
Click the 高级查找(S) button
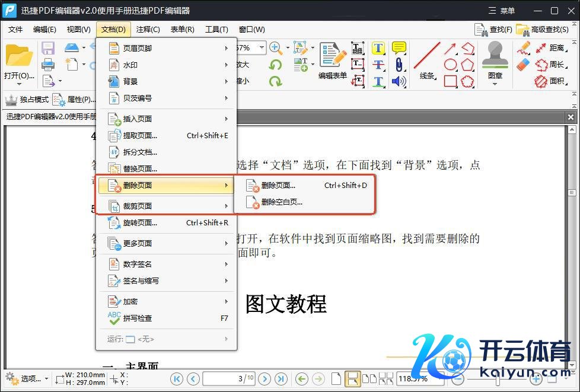point(542,29)
